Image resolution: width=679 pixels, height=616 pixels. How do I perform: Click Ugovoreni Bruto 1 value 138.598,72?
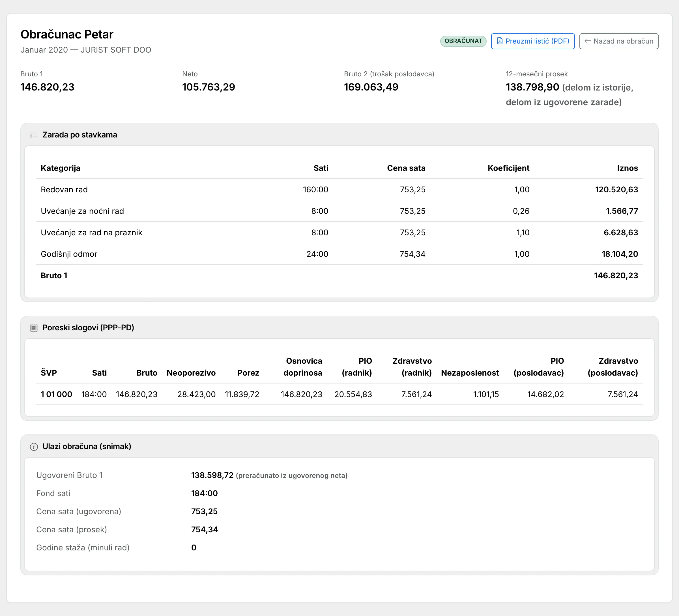[212, 475]
